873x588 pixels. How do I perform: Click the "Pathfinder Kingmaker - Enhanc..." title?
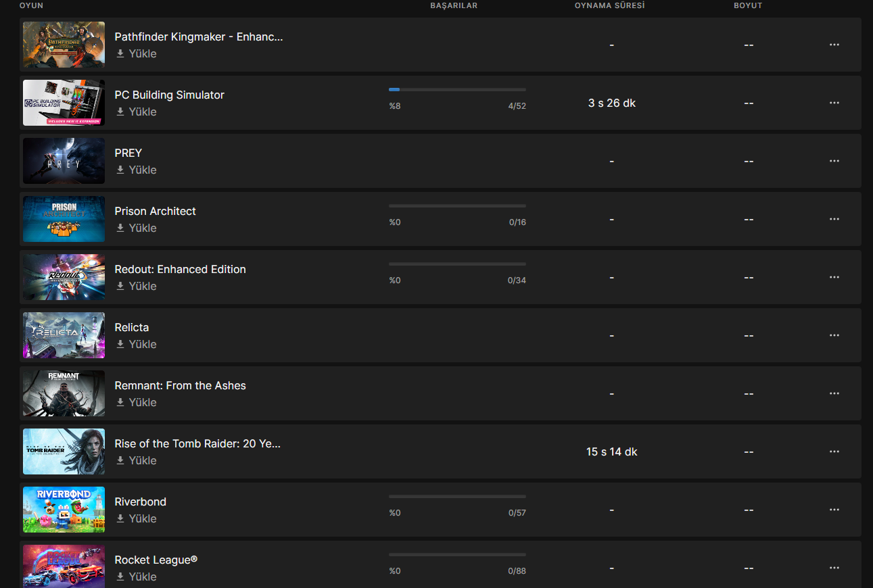(x=199, y=36)
